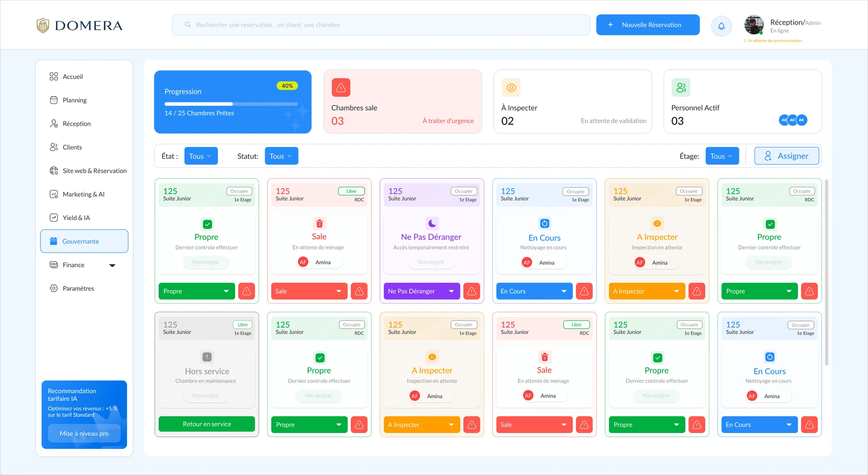Image resolution: width=868 pixels, height=475 pixels.
Task: Click the Domera shield logo
Action: [43, 25]
